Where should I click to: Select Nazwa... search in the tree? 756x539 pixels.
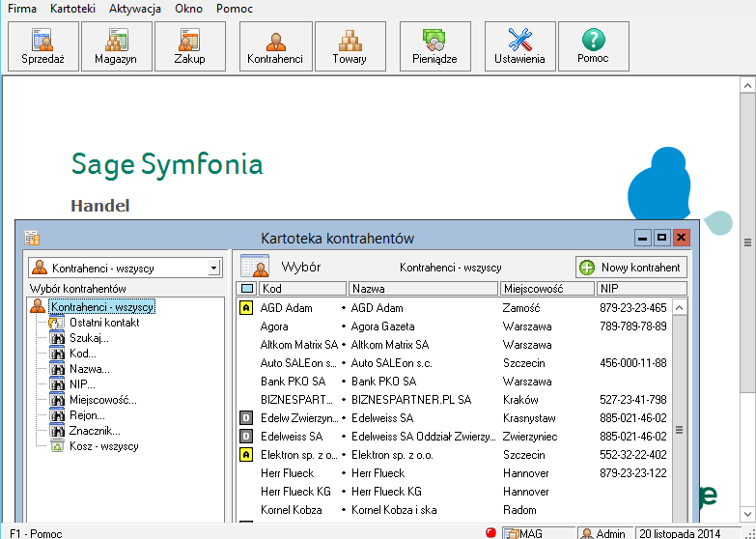coord(90,369)
